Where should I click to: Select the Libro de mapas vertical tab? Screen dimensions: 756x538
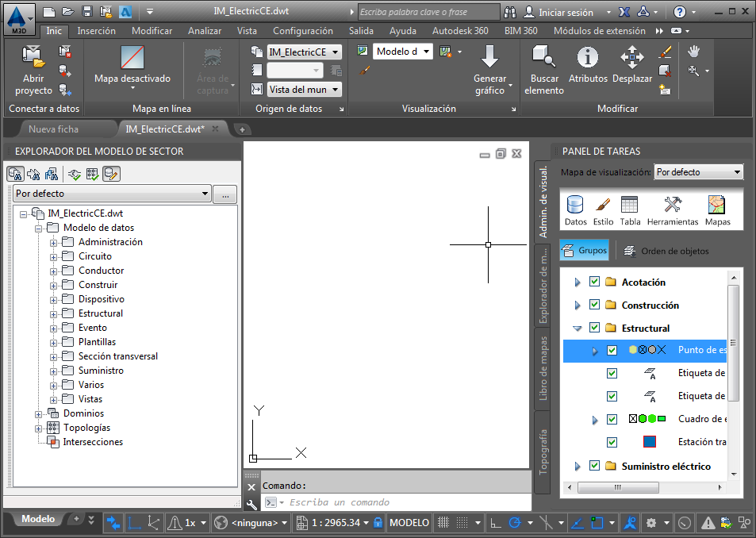[543, 369]
